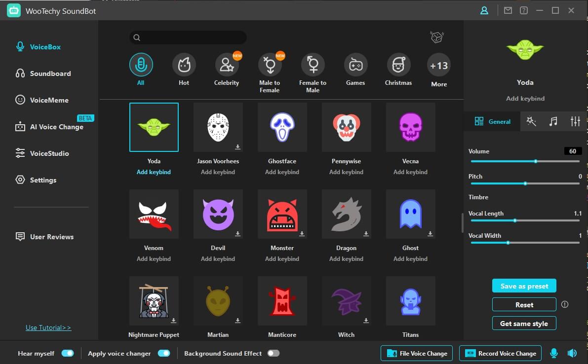588x364 pixels.
Task: Mute the speaker icon in bottom bar
Action: pyautogui.click(x=572, y=353)
